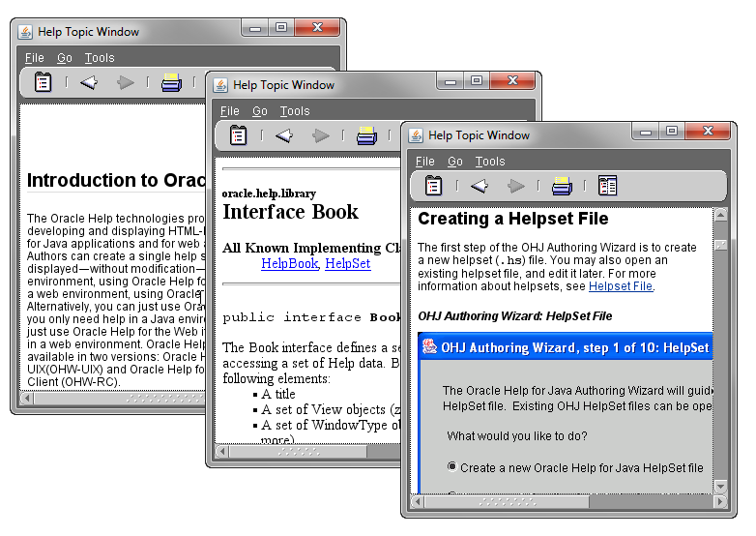Open Tools menu in front window
Image resolution: width=756 pixels, height=536 pixels.
pyautogui.click(x=490, y=162)
